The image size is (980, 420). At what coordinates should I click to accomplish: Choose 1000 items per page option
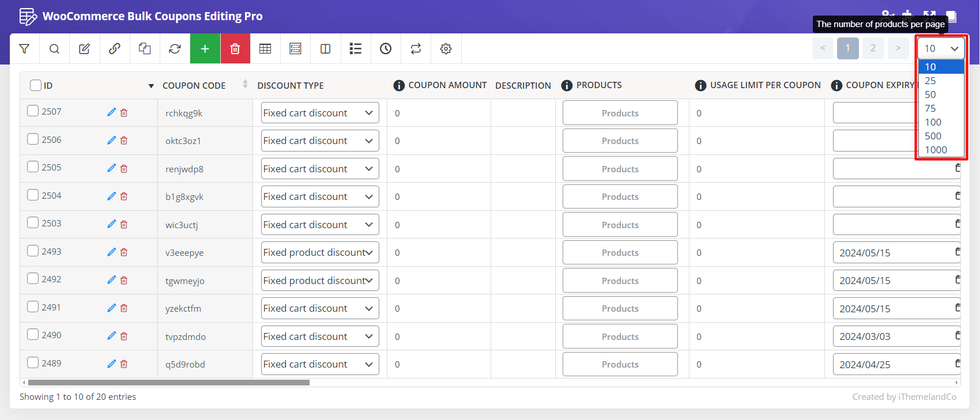pyautogui.click(x=936, y=150)
